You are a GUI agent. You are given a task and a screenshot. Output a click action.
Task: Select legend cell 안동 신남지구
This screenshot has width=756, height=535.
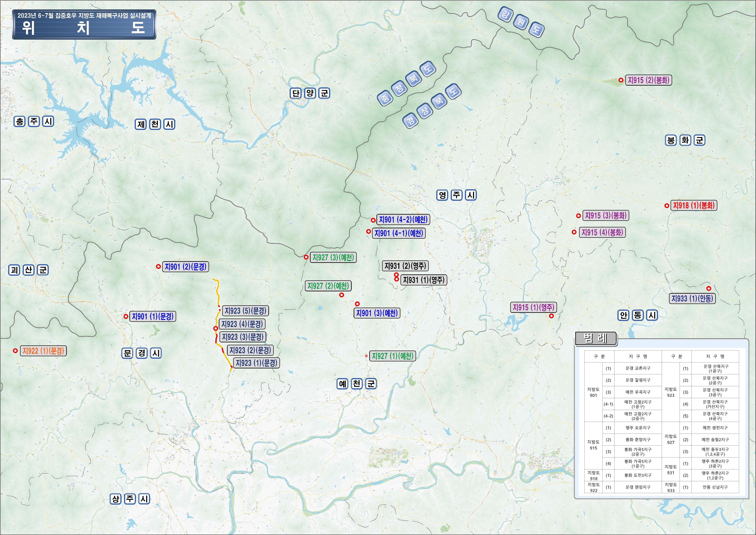coord(715,487)
